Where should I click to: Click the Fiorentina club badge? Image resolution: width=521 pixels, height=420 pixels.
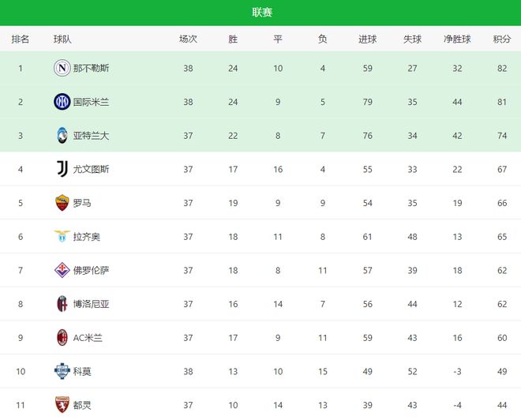(x=62, y=270)
